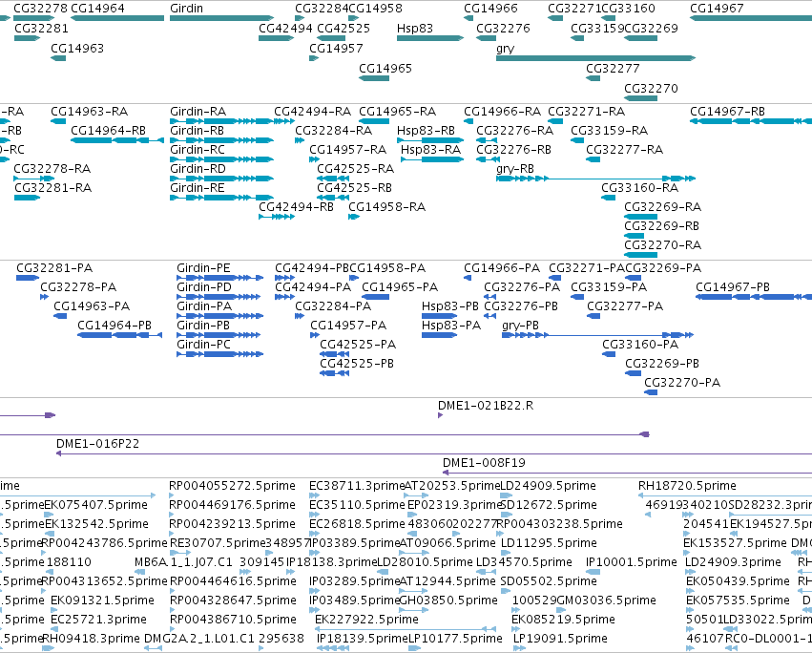The height and width of the screenshot is (653, 812).
Task: Click the CG42525-RB transcript
Action: coord(333,198)
